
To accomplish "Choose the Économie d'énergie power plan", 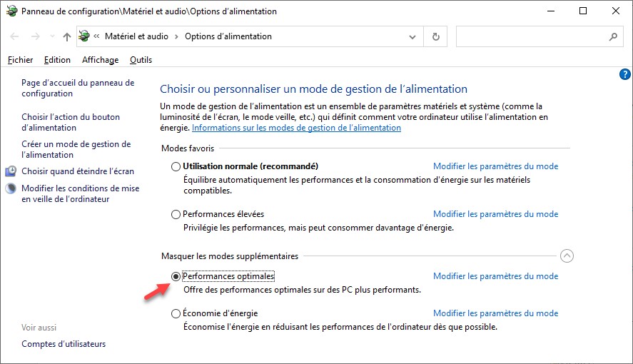I will coord(176,313).
